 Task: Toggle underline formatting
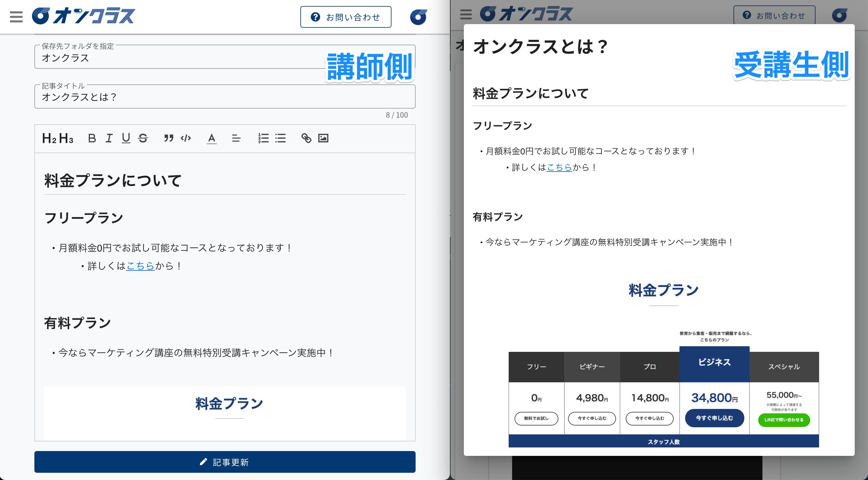click(126, 138)
